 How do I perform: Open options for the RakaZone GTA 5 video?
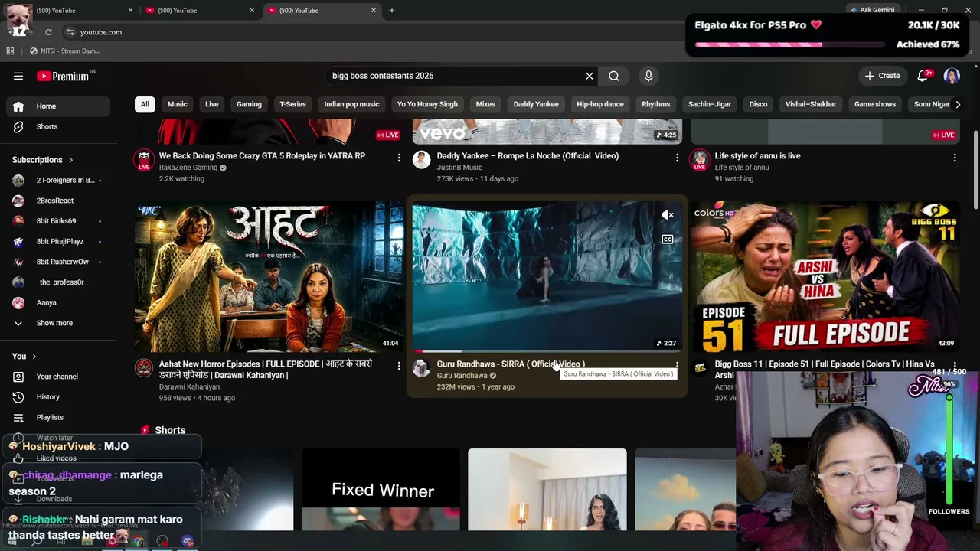click(x=399, y=158)
